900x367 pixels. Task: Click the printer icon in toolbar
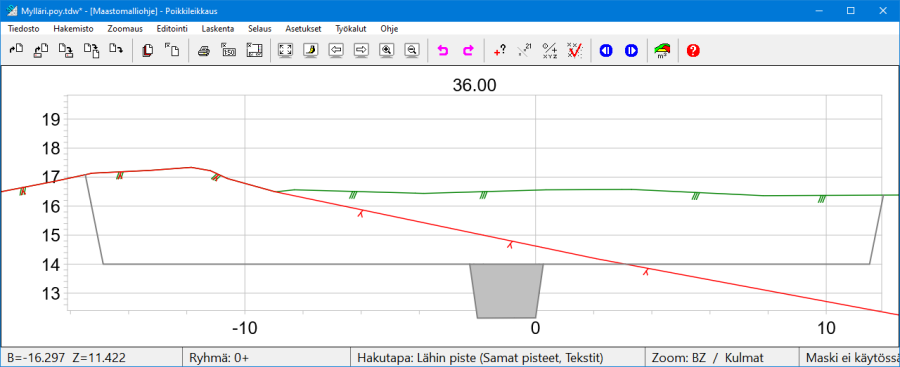204,51
